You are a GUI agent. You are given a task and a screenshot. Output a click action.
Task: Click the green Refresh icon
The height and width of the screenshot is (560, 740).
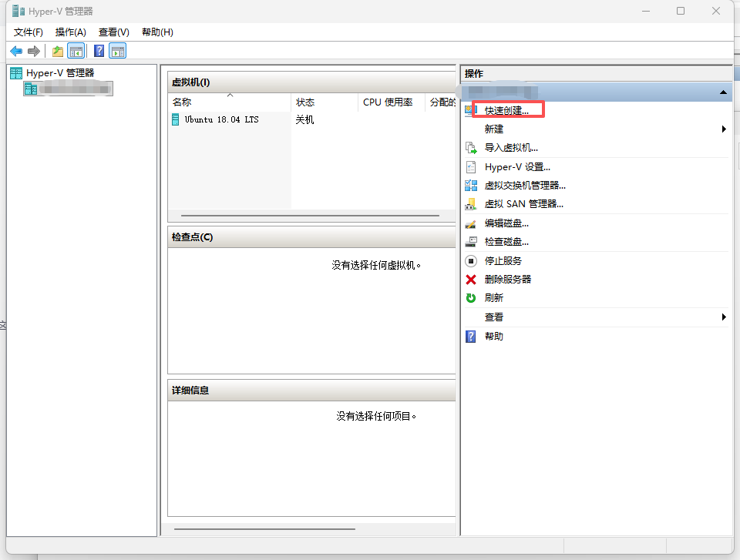471,298
